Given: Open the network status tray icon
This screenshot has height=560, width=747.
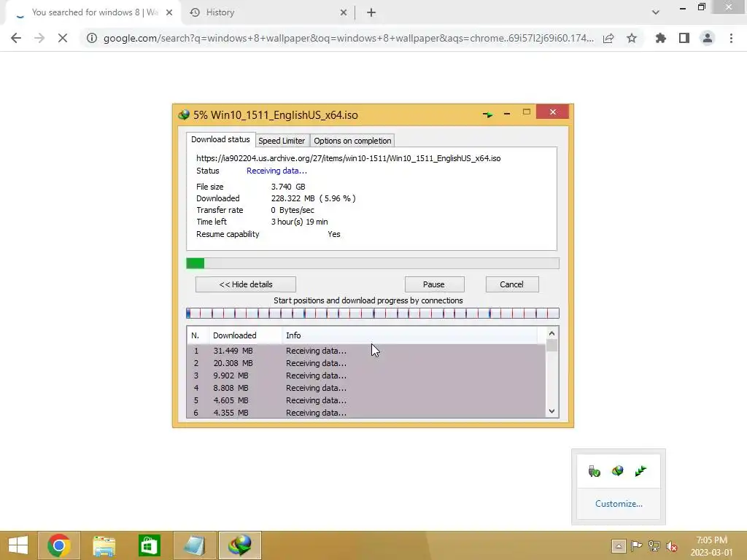Looking at the screenshot, I should (654, 545).
